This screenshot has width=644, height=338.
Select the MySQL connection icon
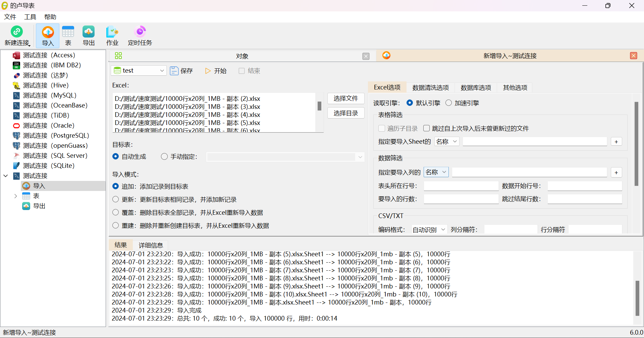16,95
